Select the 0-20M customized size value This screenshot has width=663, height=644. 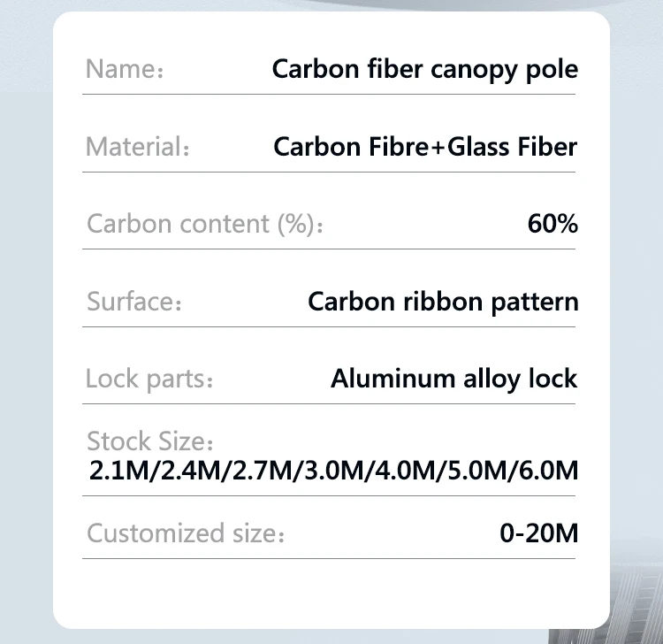pyautogui.click(x=538, y=533)
